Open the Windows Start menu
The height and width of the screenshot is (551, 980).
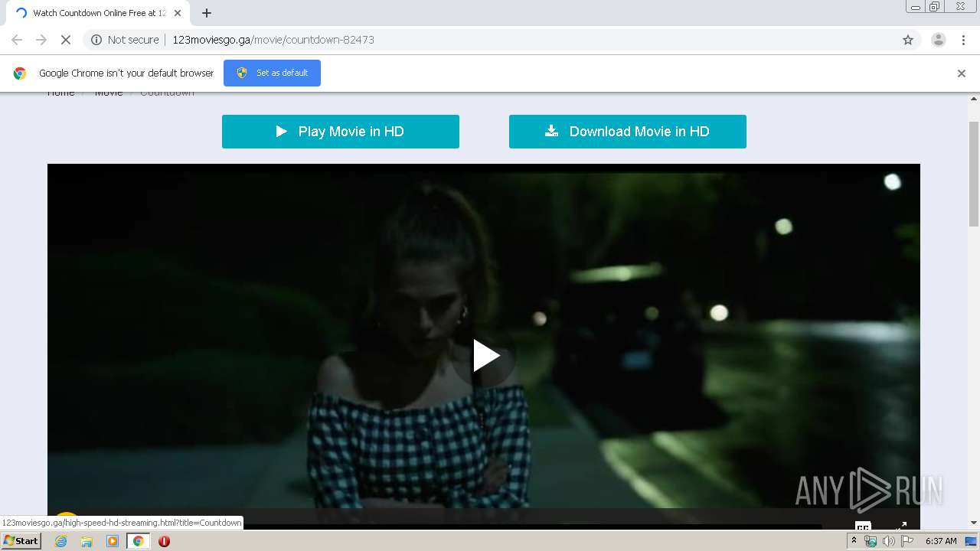[21, 541]
